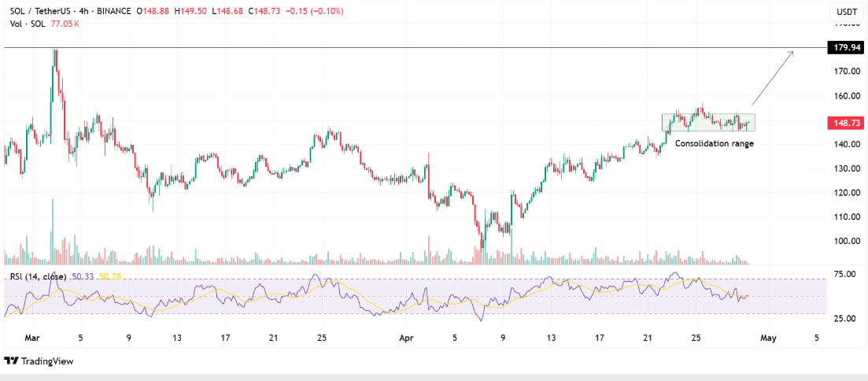Click the 170.00 price axis label

tap(848, 72)
